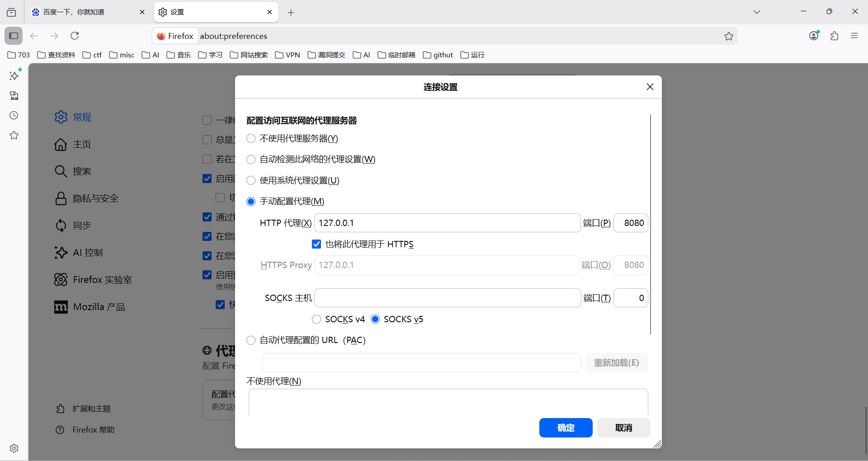This screenshot has height=461, width=868.
Task: Choose SOCKS v5 radio button
Action: pos(375,320)
